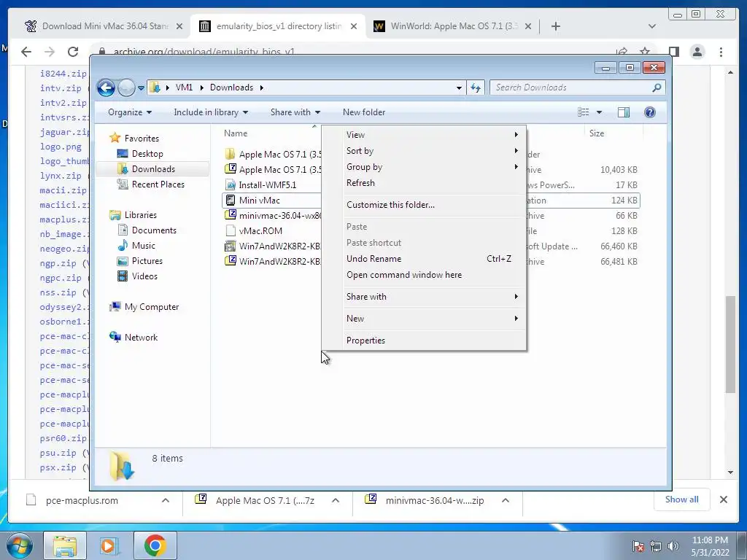Screen dimensions: 747x560
Task: Switch to WinWorld Apple Mac OS tab
Action: 452,26
